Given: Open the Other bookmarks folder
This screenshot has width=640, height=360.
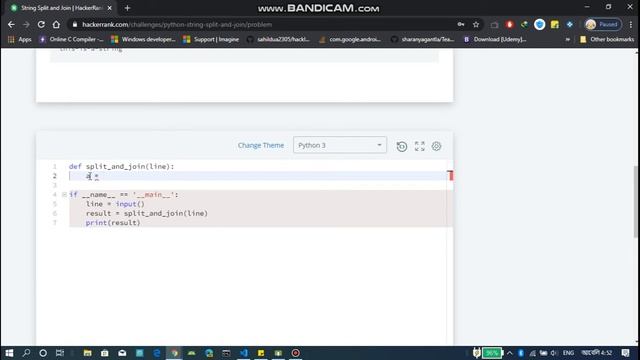Looking at the screenshot, I should pyautogui.click(x=607, y=39).
